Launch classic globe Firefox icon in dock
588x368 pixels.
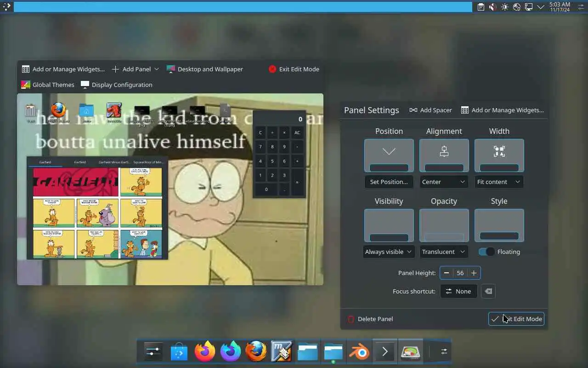[x=256, y=352]
